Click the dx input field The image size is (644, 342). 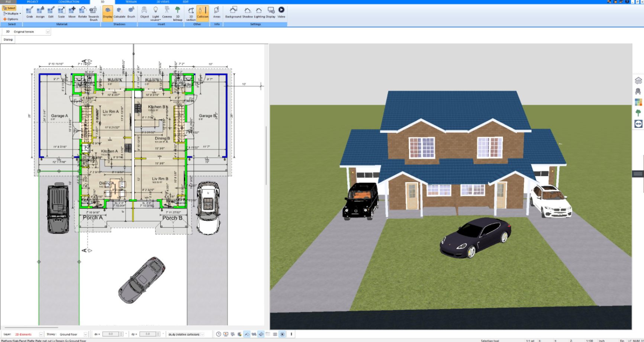(x=110, y=334)
